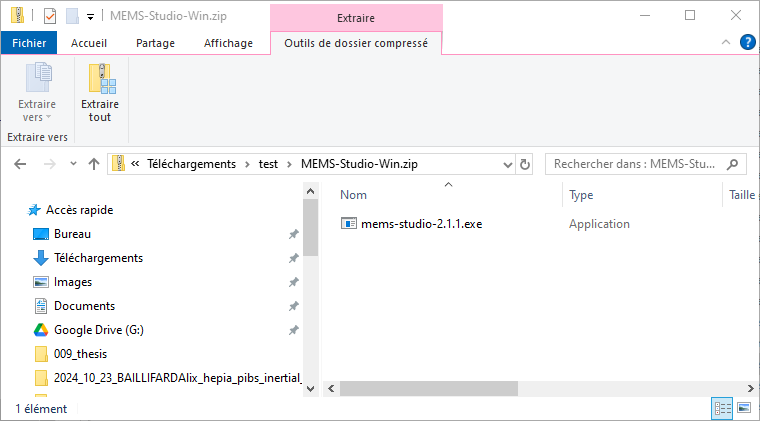Switch to details view layout icon
The width and height of the screenshot is (760, 421).
tap(722, 408)
